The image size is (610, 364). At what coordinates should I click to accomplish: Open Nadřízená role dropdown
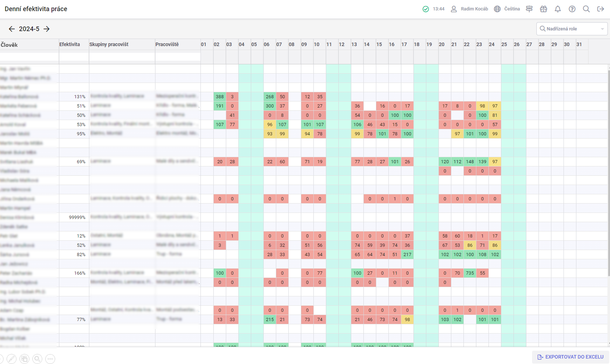(572, 29)
